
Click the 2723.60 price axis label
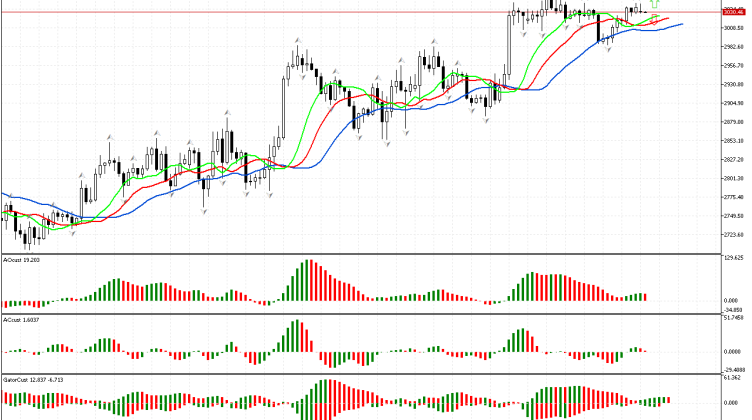[x=733, y=235]
